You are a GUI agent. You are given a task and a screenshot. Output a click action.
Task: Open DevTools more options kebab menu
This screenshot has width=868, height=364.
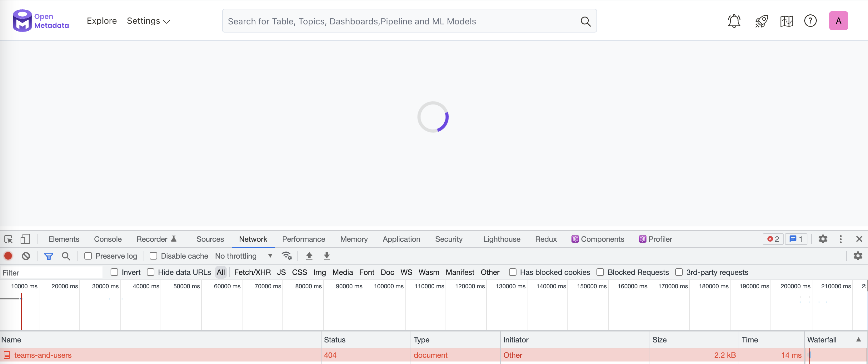pos(841,239)
